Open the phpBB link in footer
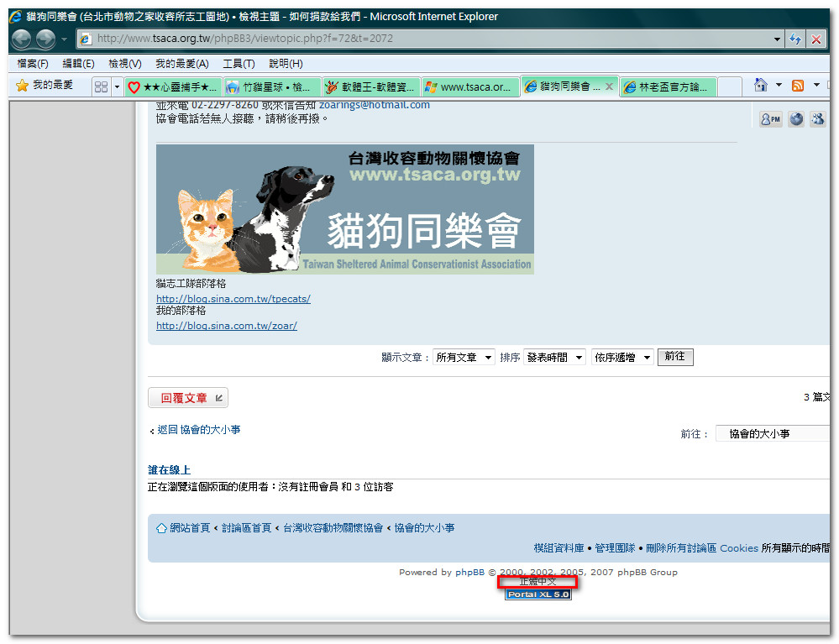 469,573
